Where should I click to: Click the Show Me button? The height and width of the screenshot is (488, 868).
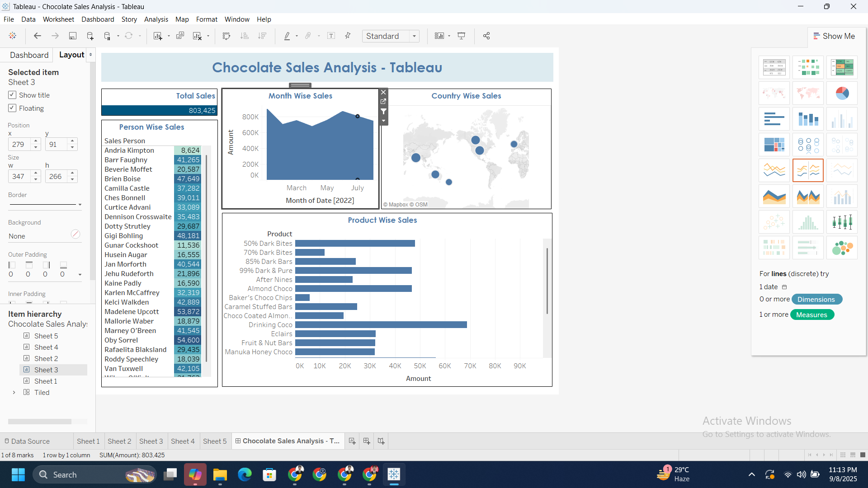(834, 36)
